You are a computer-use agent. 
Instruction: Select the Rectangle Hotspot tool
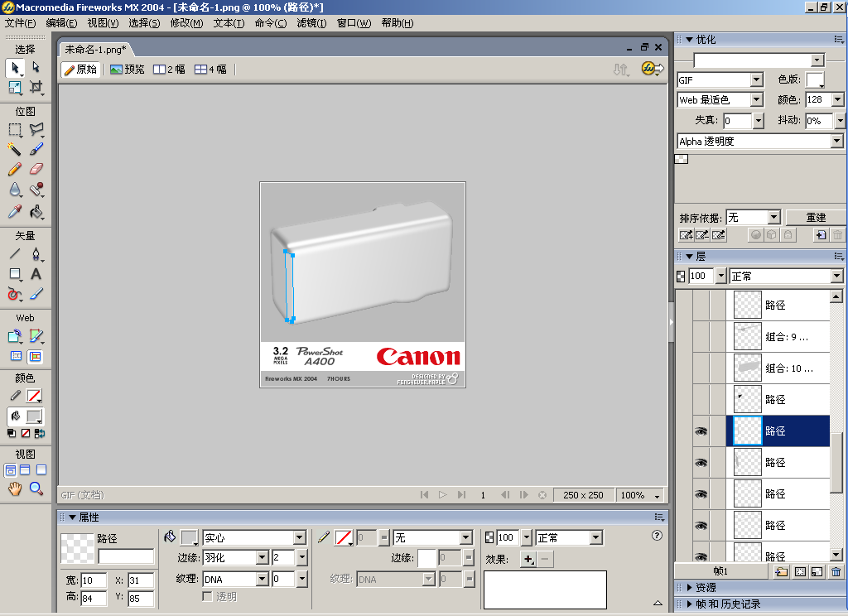[x=15, y=336]
